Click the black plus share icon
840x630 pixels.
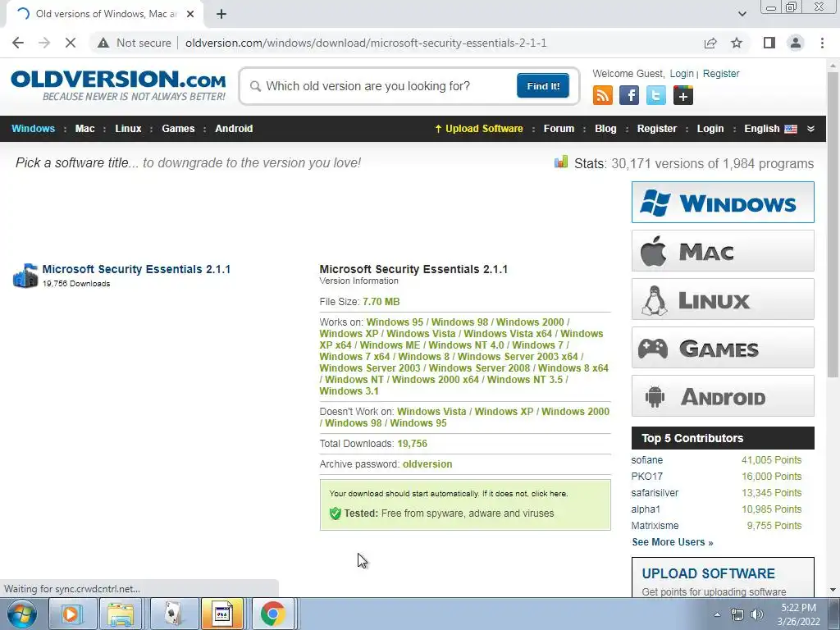pyautogui.click(x=683, y=95)
